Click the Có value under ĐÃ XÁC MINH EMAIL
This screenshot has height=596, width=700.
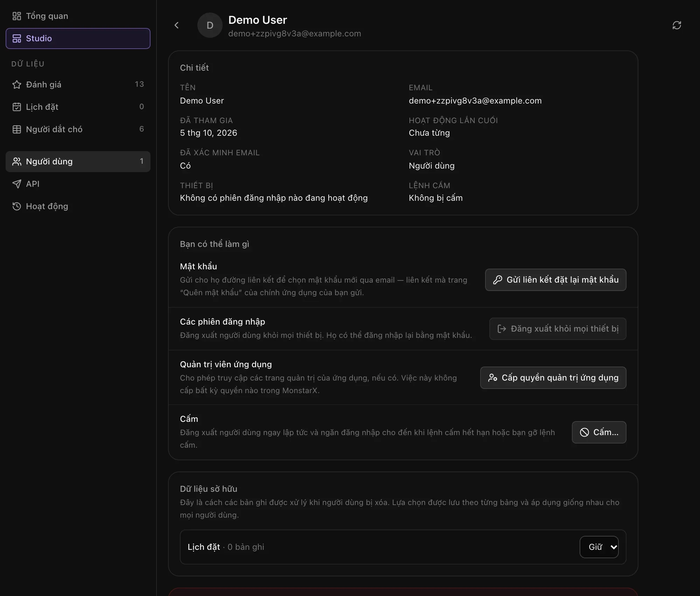tap(185, 166)
